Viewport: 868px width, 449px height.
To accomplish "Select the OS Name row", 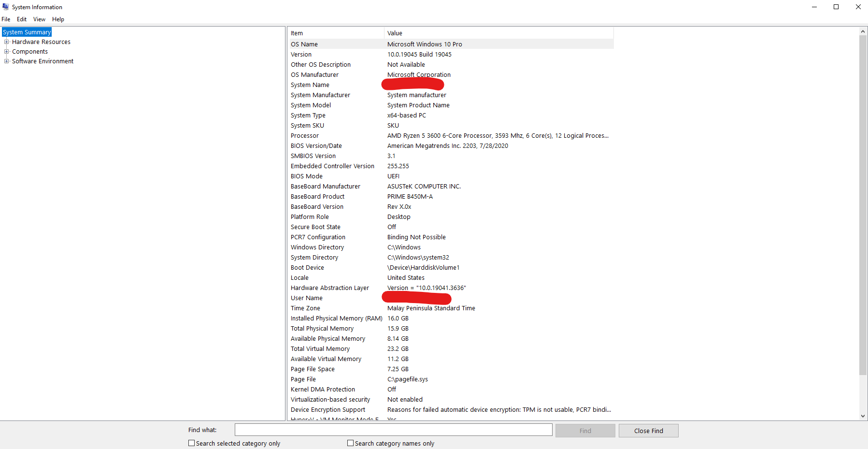I will coord(451,44).
